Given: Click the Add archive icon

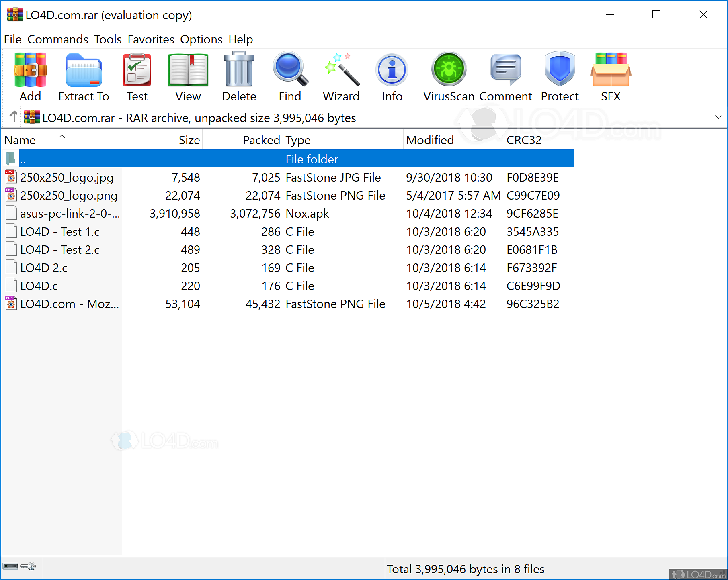Looking at the screenshot, I should coord(30,76).
